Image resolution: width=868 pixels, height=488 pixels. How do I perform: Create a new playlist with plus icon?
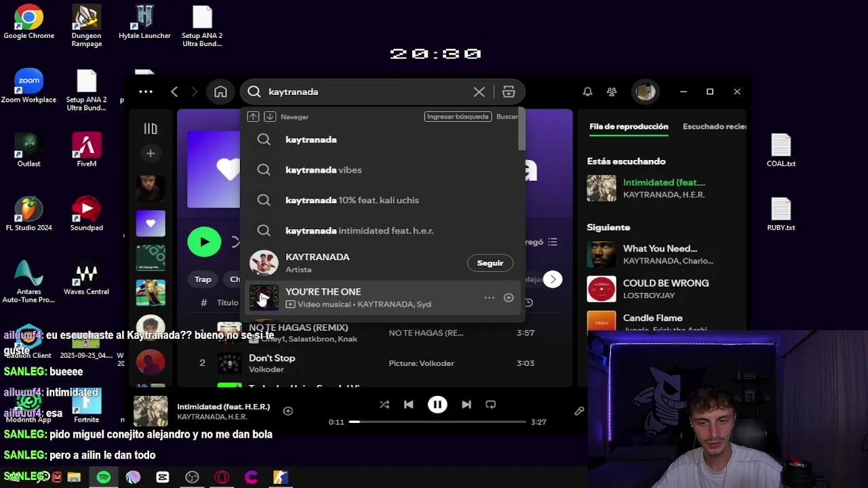[151, 153]
